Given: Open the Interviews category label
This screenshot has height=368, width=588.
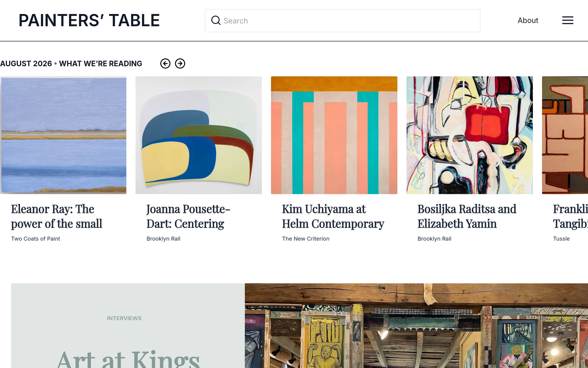Looking at the screenshot, I should pyautogui.click(x=124, y=318).
